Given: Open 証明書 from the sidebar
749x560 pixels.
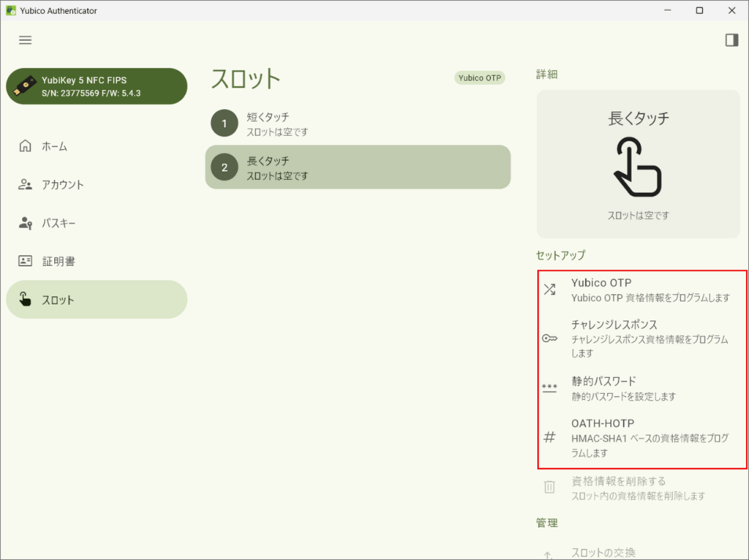Looking at the screenshot, I should (x=97, y=261).
